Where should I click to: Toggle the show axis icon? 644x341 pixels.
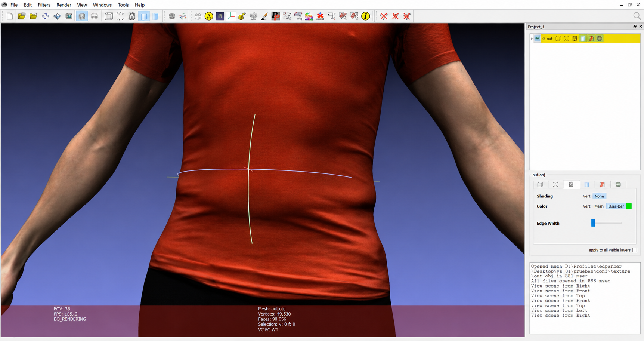[183, 16]
